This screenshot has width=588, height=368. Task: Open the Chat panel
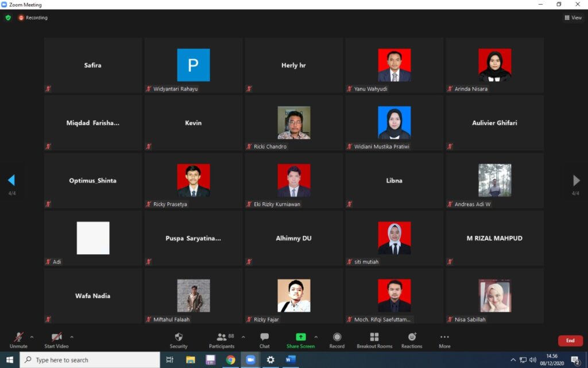tap(264, 338)
